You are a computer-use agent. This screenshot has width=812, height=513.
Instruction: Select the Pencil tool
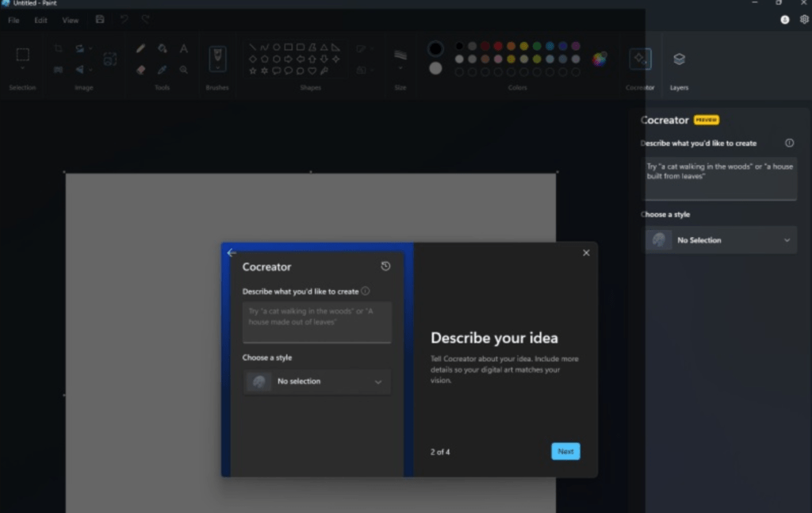point(140,48)
